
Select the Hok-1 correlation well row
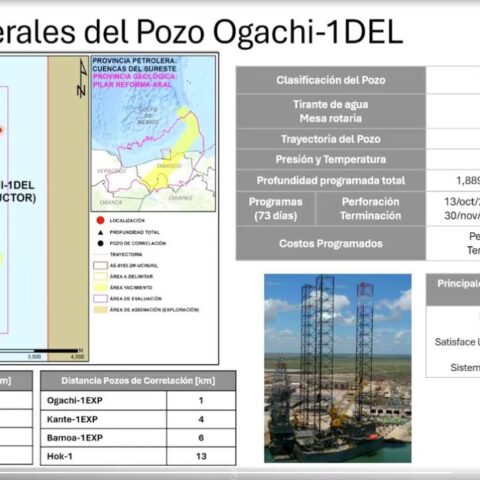pyautogui.click(x=138, y=456)
